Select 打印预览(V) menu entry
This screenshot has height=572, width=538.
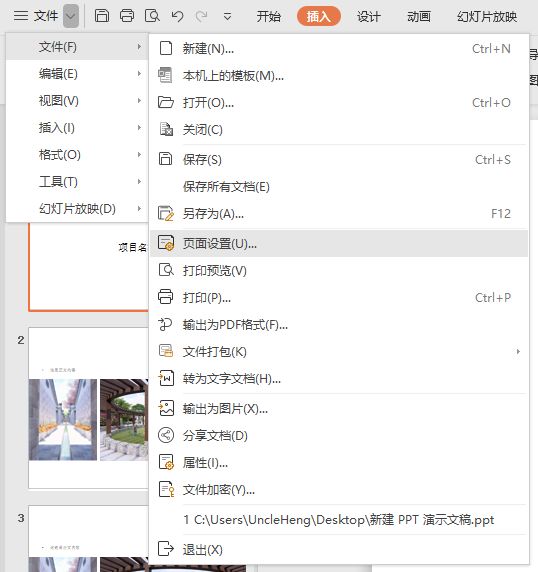click(x=339, y=270)
